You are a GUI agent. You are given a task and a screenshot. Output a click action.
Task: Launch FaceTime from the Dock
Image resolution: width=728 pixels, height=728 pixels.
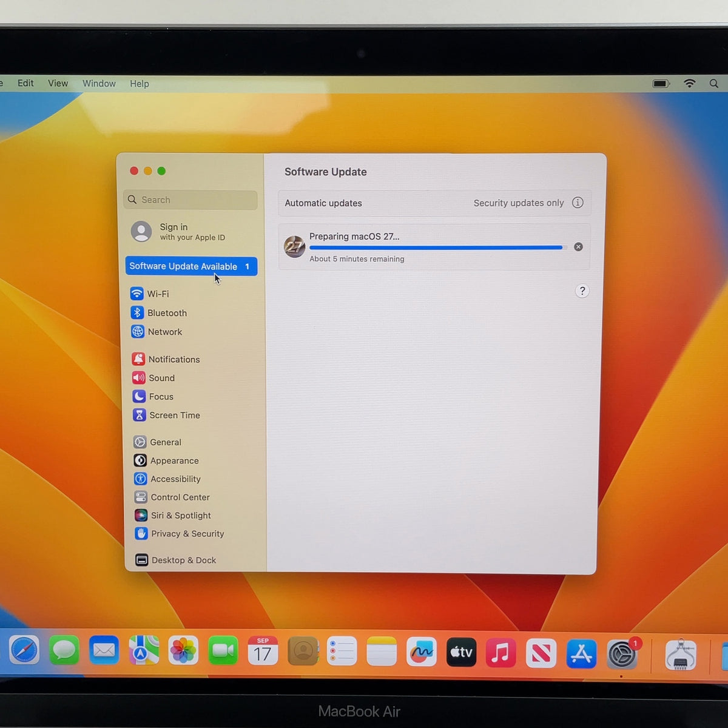click(223, 652)
